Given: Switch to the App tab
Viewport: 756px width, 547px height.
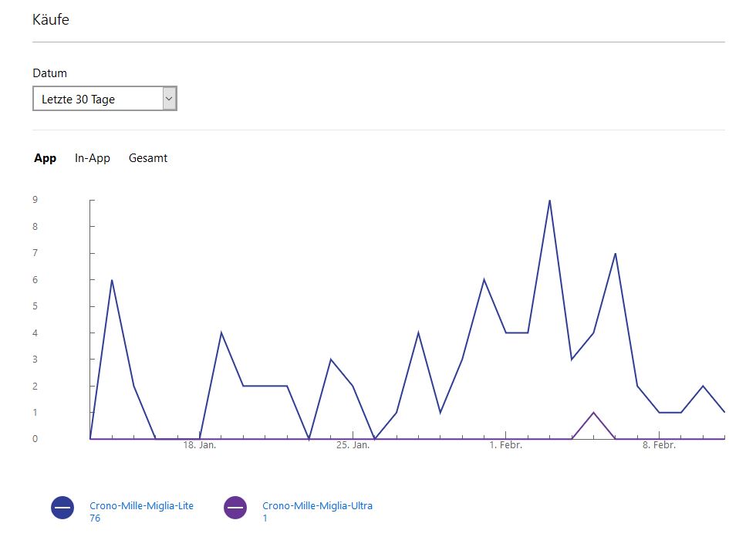Looking at the screenshot, I should [x=46, y=158].
